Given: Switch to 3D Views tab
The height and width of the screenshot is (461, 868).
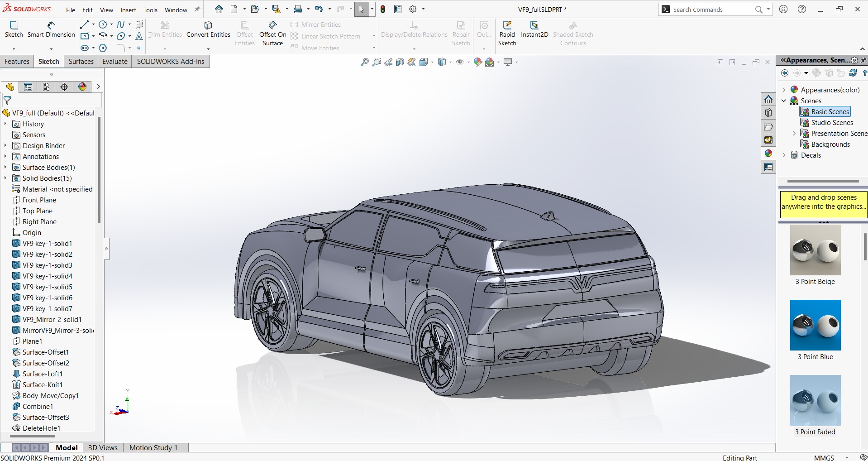Looking at the screenshot, I should [103, 447].
